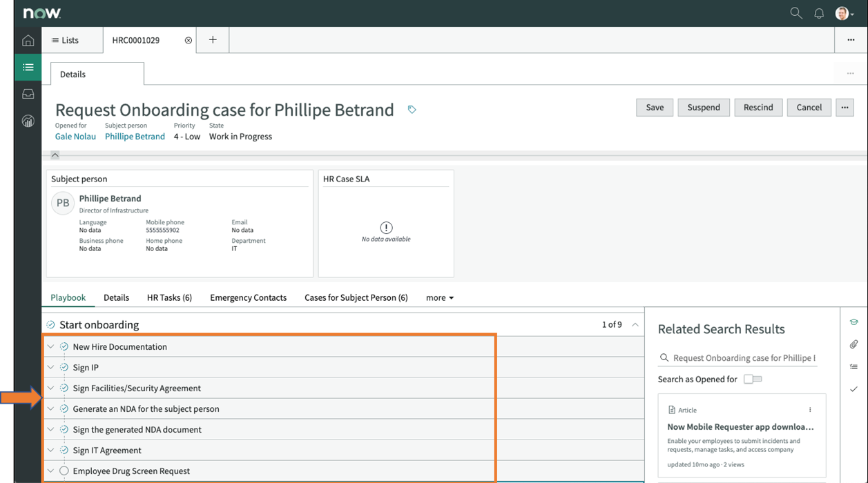Open the dashboard gauge sidebar icon
Image resolution: width=868 pixels, height=483 pixels.
(28, 121)
